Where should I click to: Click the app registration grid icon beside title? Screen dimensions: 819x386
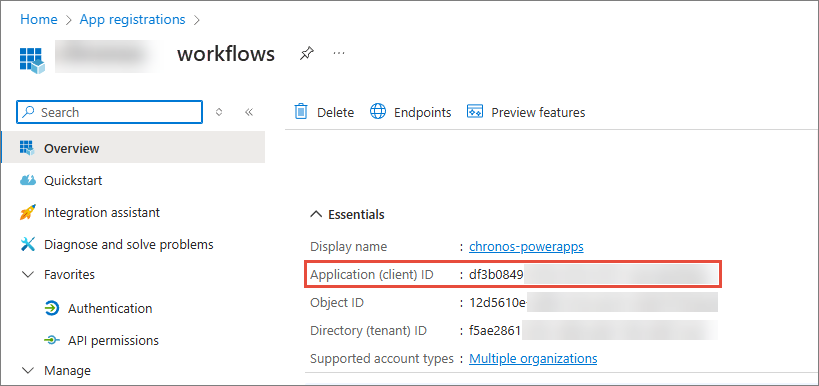click(x=32, y=60)
